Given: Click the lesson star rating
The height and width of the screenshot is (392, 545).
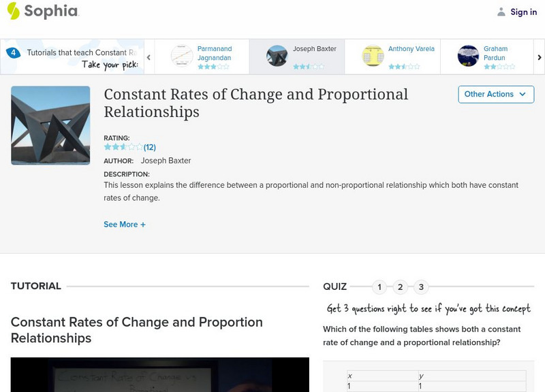Looking at the screenshot, I should tap(123, 147).
